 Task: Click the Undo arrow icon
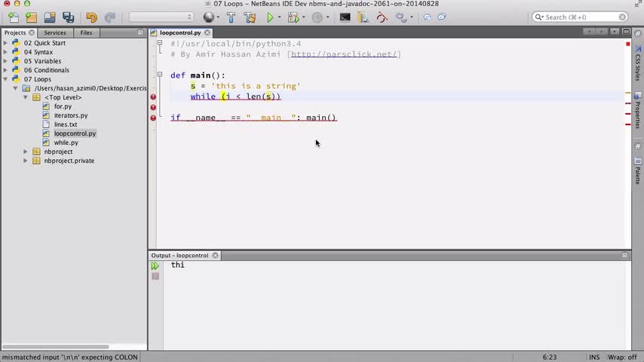[x=91, y=17]
